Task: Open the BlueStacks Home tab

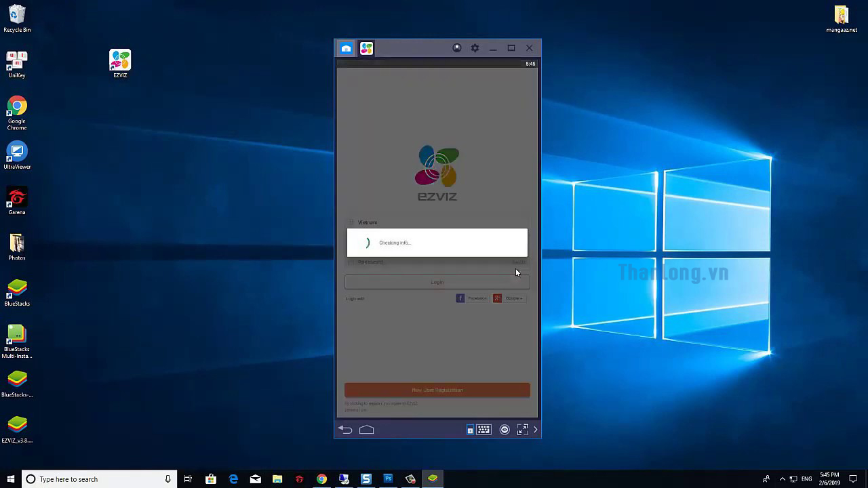Action: pyautogui.click(x=347, y=48)
